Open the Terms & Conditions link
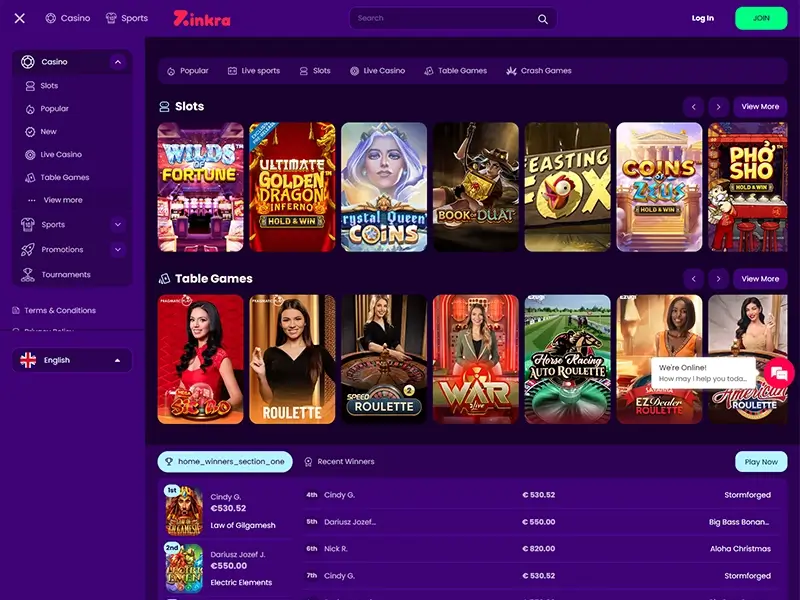Viewport: 800px width, 600px height. coord(60,310)
